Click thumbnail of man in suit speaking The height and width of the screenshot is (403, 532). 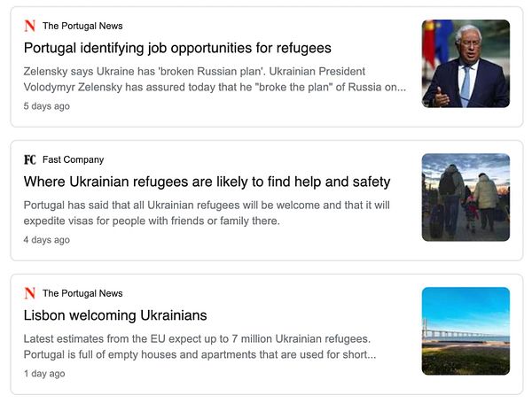coord(465,64)
